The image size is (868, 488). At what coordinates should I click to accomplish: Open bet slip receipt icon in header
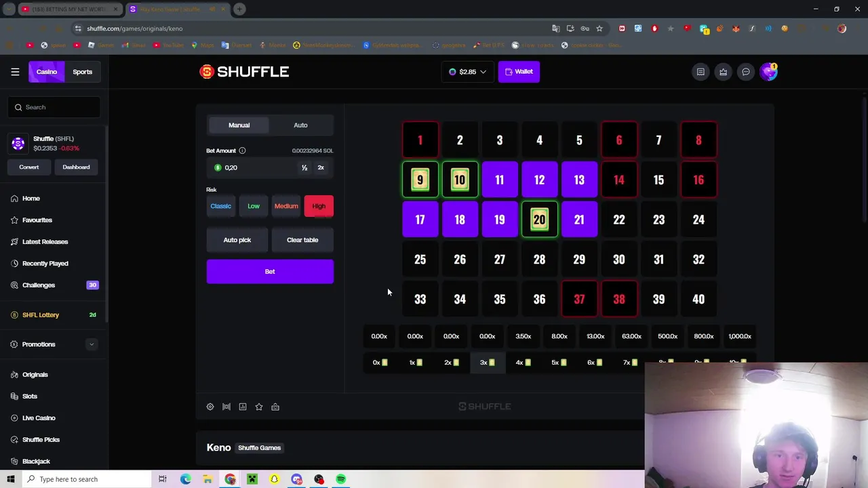pos(701,72)
